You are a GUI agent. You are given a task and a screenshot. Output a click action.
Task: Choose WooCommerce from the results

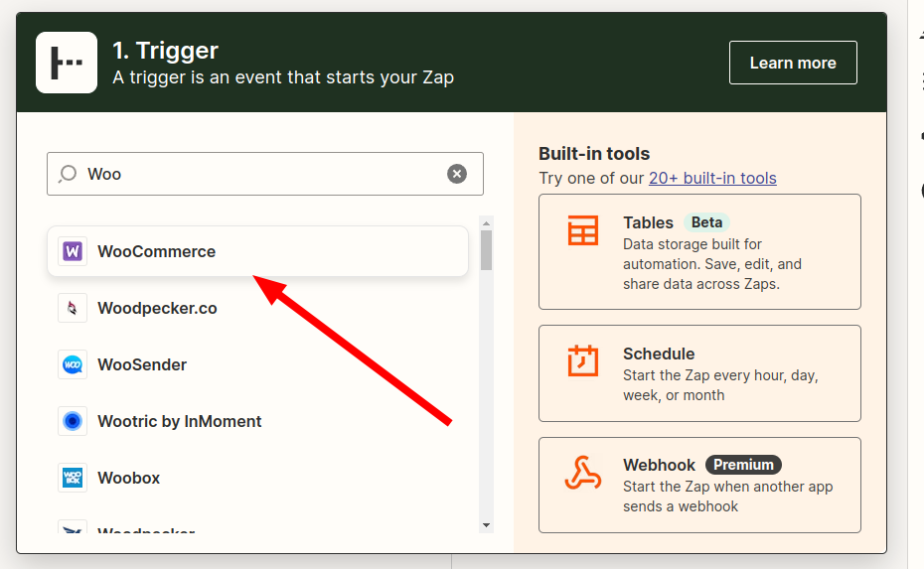(x=257, y=251)
